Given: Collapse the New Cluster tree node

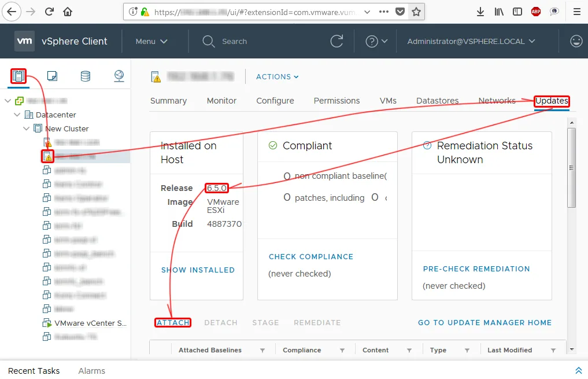Looking at the screenshot, I should [x=26, y=128].
